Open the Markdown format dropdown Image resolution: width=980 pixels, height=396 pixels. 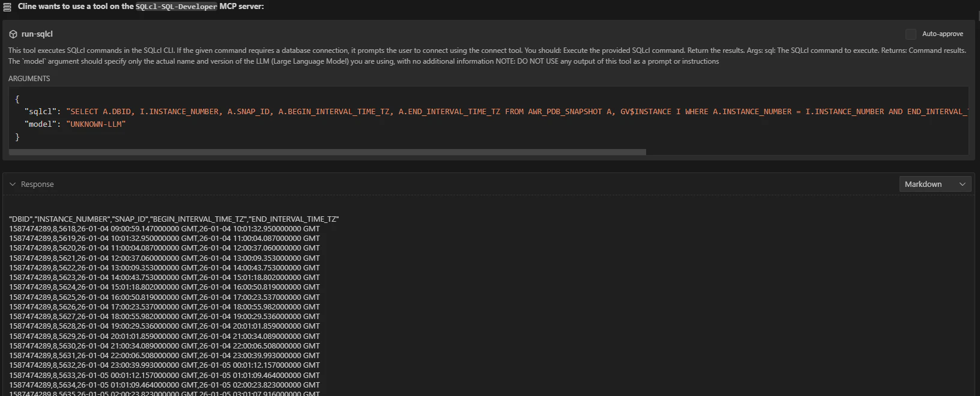tap(935, 184)
